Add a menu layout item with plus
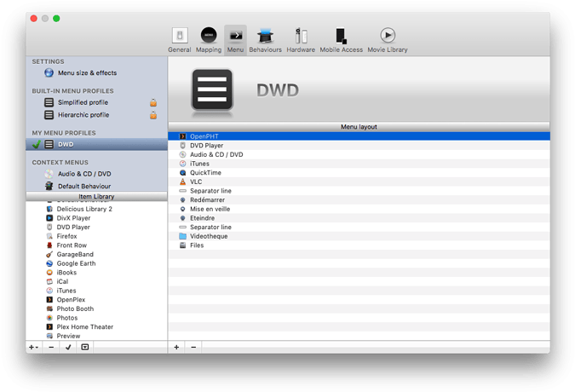The image size is (575, 392). [x=176, y=348]
